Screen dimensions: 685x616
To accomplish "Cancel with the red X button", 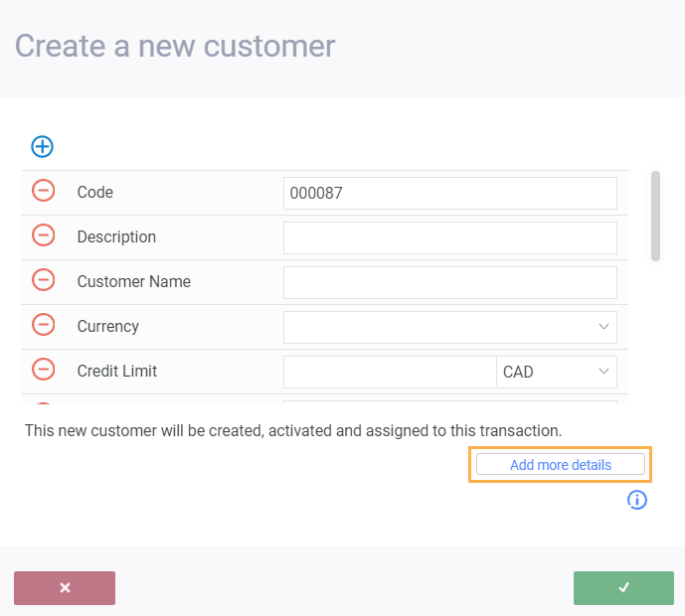I will point(65,588).
